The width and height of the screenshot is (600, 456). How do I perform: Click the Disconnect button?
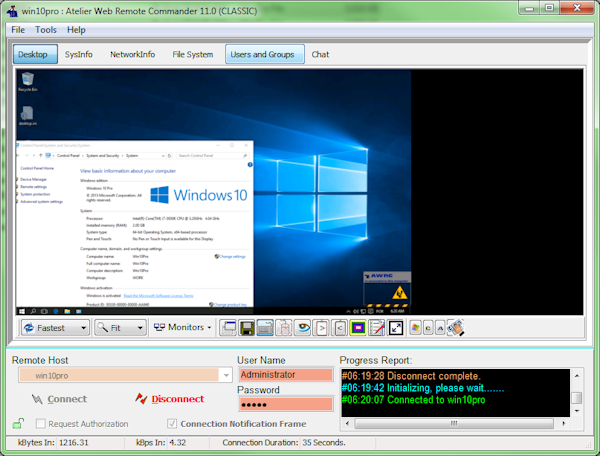170,399
